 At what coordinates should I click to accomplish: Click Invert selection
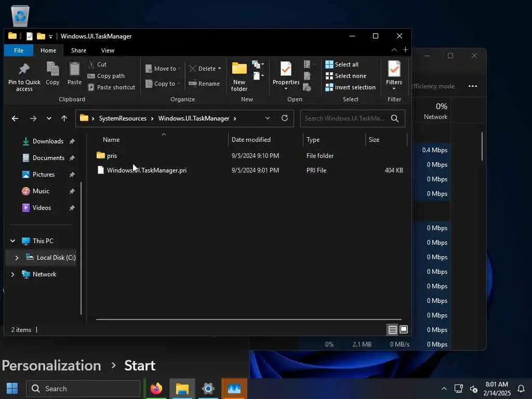tap(351, 87)
